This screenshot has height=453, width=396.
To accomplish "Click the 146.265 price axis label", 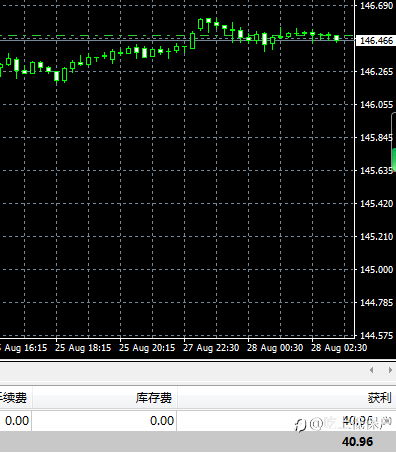I will pyautogui.click(x=377, y=72).
